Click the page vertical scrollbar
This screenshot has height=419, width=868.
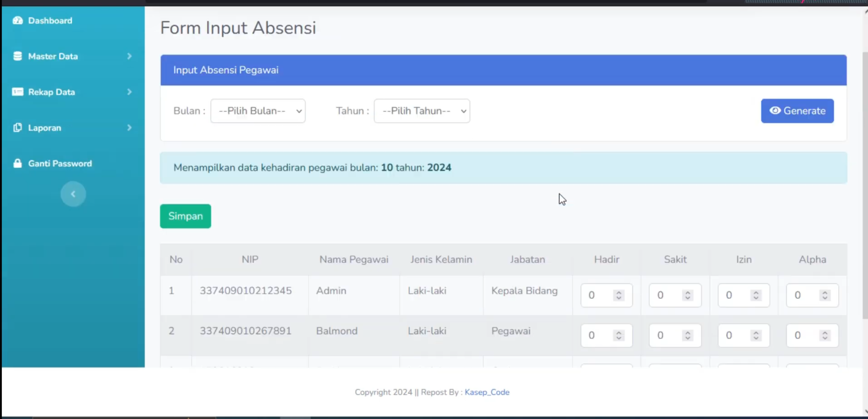(865, 185)
